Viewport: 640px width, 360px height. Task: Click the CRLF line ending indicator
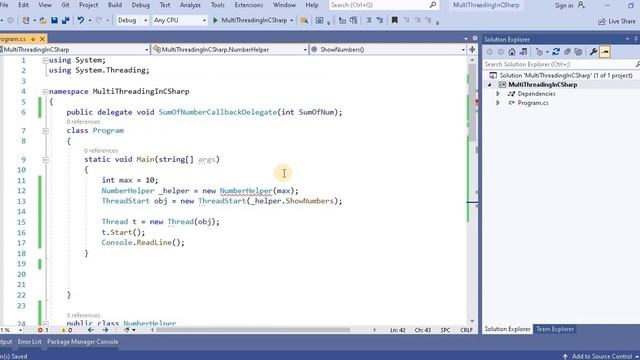(466, 330)
